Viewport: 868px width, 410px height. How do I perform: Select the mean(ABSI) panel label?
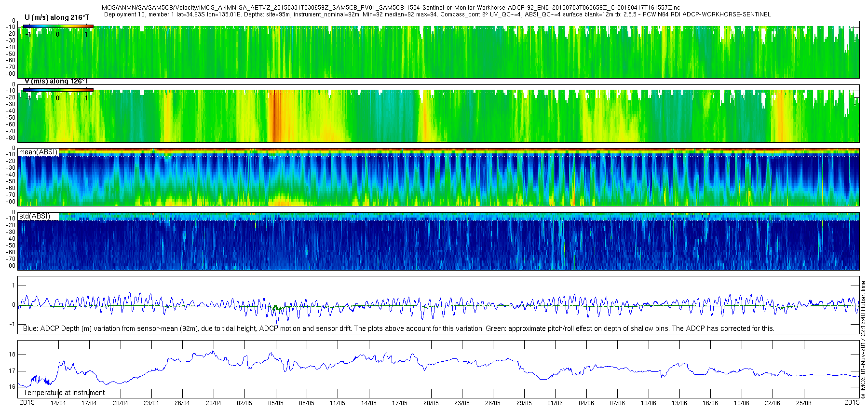[38, 152]
